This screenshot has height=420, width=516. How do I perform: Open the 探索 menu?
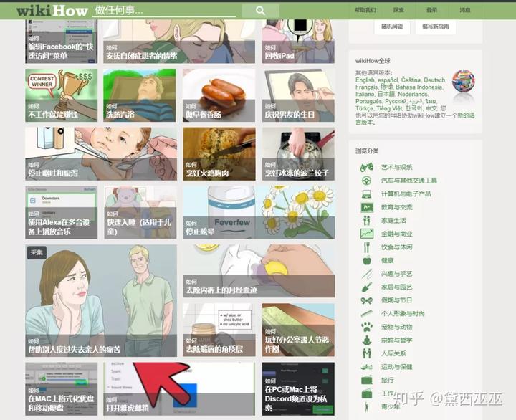coord(398,10)
